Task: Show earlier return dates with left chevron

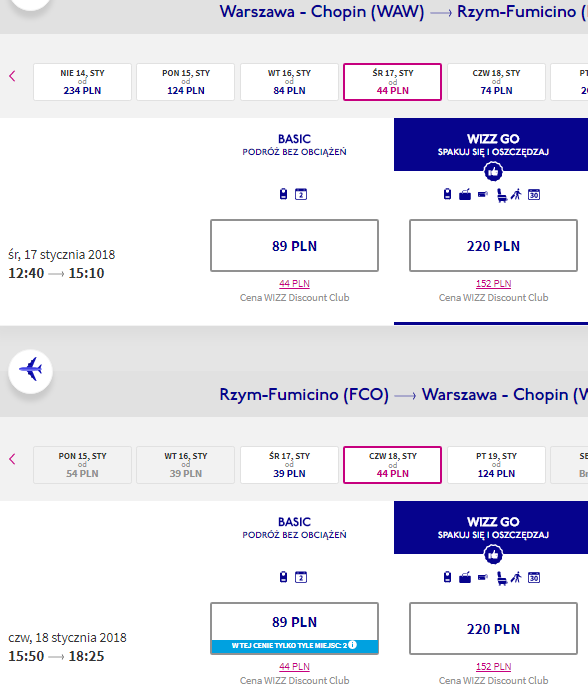Action: 12,459
